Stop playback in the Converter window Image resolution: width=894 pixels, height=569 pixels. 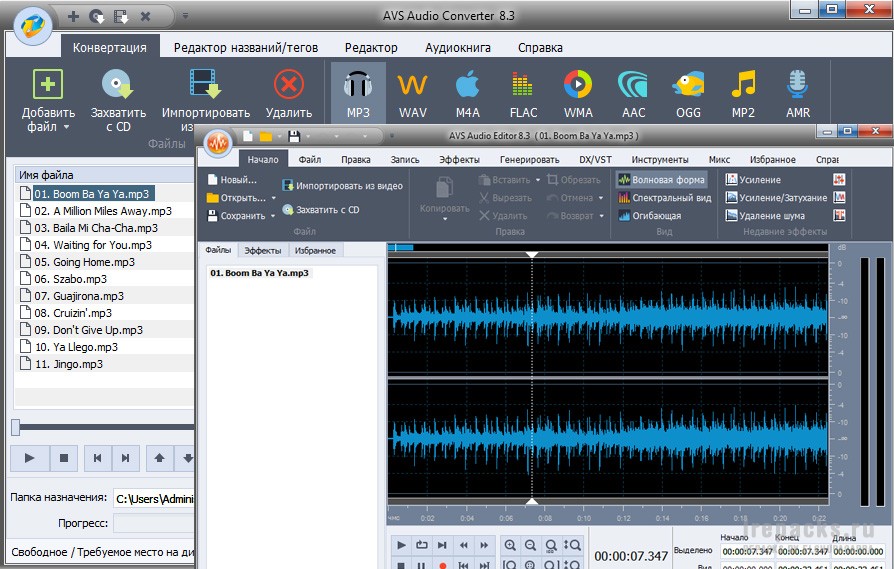coord(64,458)
